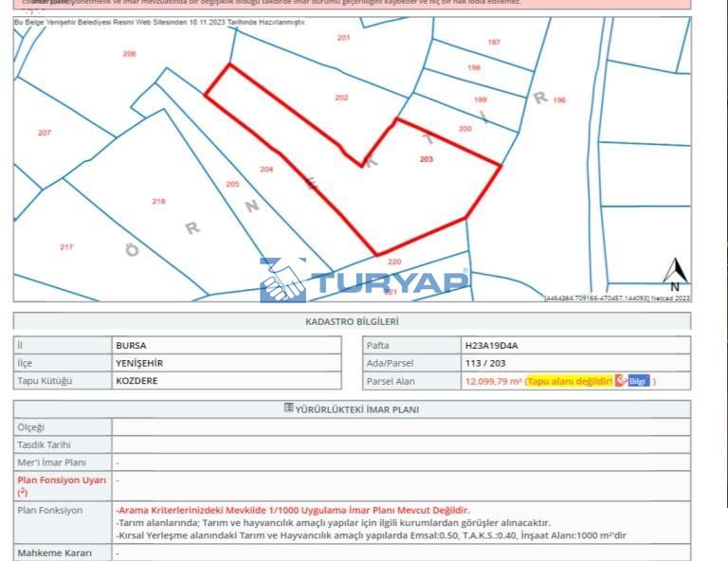Click the highlighted Tapu alanı değildir warning
Image resolution: width=728 pixels, height=561 pixels.
click(569, 381)
